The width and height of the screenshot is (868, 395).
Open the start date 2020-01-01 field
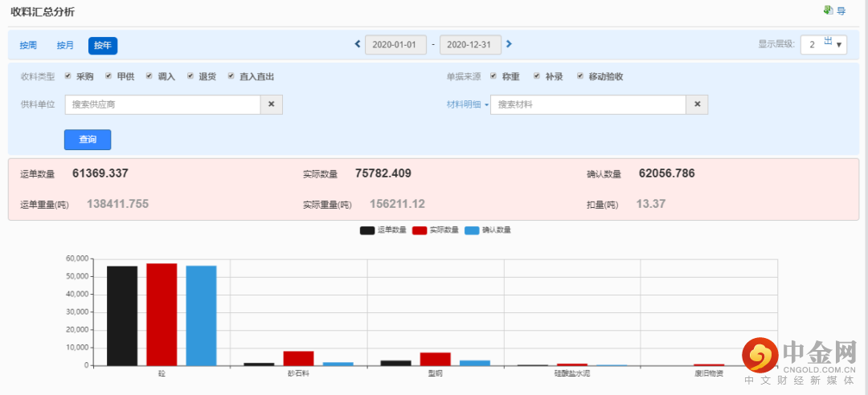tap(395, 45)
